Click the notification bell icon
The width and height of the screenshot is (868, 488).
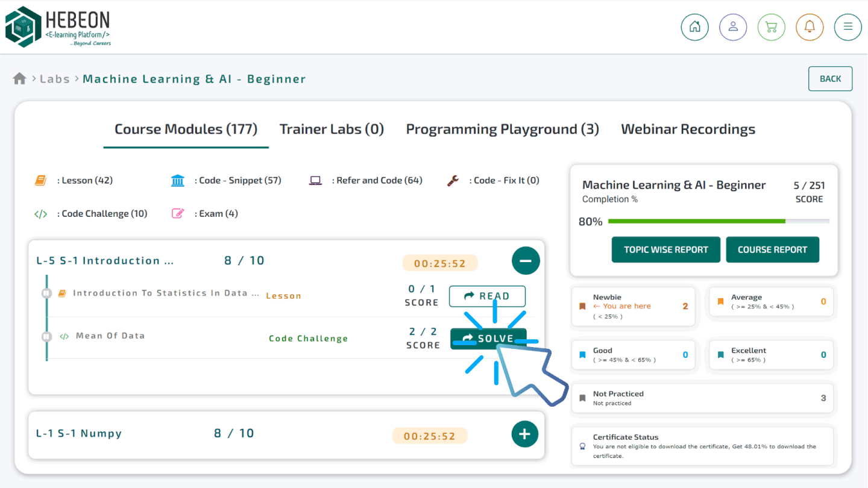click(810, 27)
